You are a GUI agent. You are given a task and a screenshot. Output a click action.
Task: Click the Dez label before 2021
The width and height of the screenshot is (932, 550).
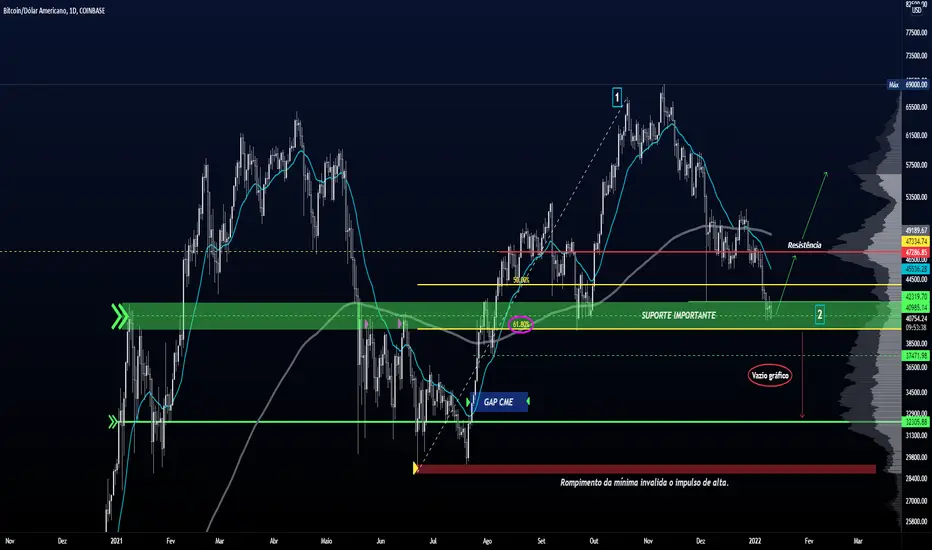tap(62, 541)
